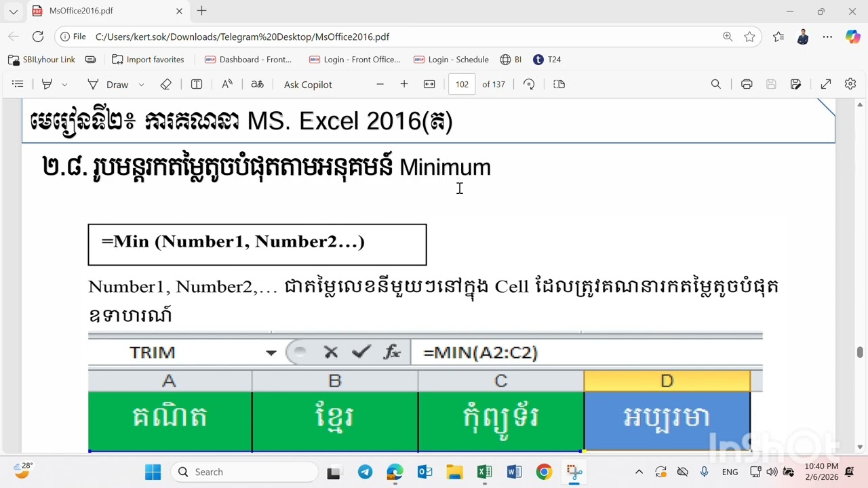
Task: Expand the Highlight color dropdown
Action: point(64,85)
